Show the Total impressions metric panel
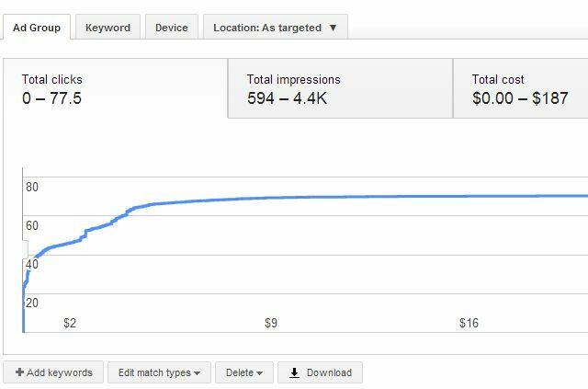 point(339,89)
